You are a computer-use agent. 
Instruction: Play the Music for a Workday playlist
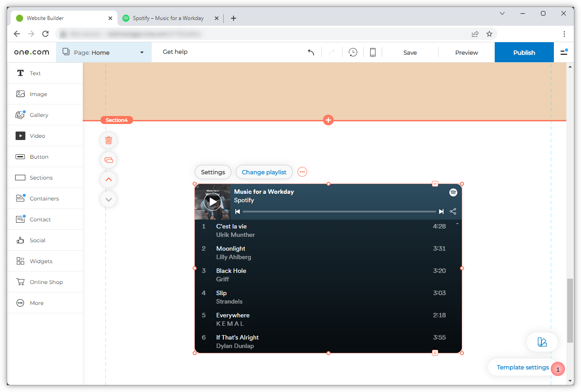213,201
